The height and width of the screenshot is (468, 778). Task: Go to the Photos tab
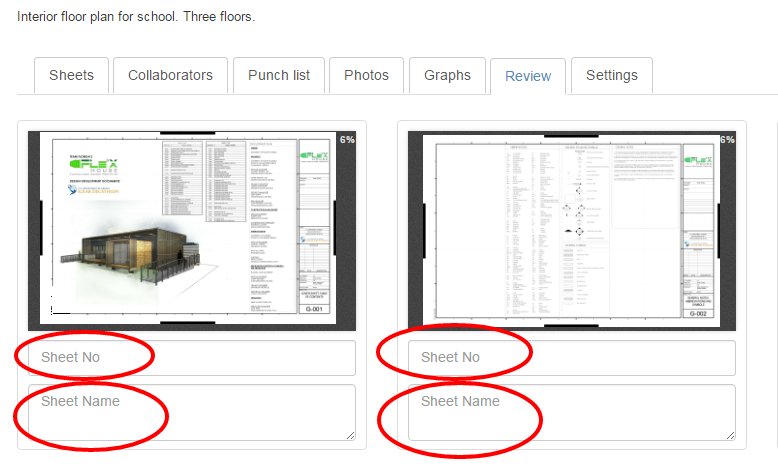click(366, 75)
